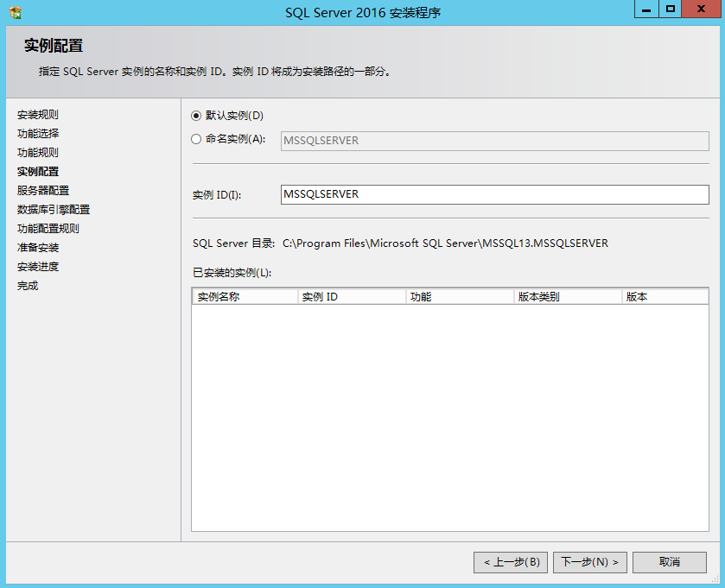Click the 功能 column header
Viewport: 725px width, 588px height.
(x=460, y=296)
